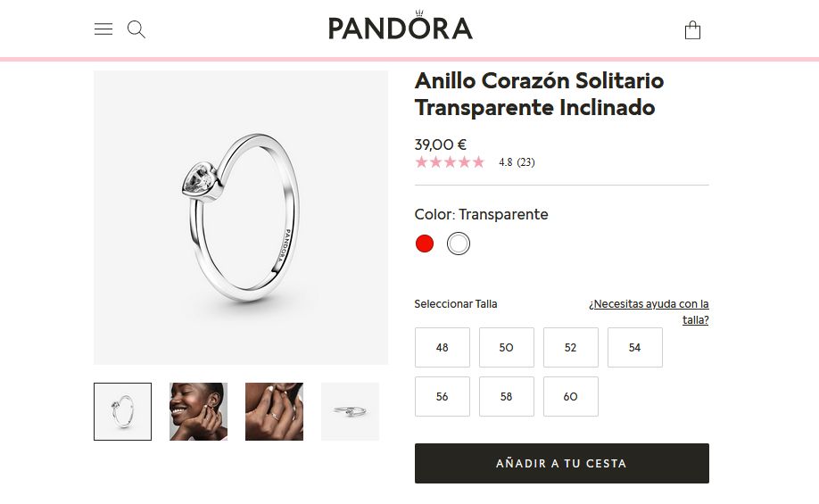Click Añadir a tu cesta button
Image resolution: width=819 pixels, height=504 pixels.
[562, 463]
